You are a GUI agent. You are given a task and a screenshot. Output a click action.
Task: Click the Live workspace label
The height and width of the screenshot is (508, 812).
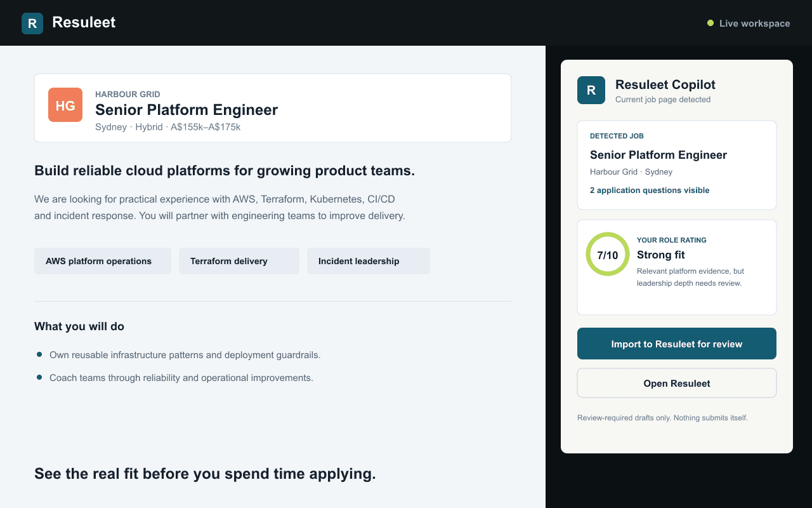point(754,23)
